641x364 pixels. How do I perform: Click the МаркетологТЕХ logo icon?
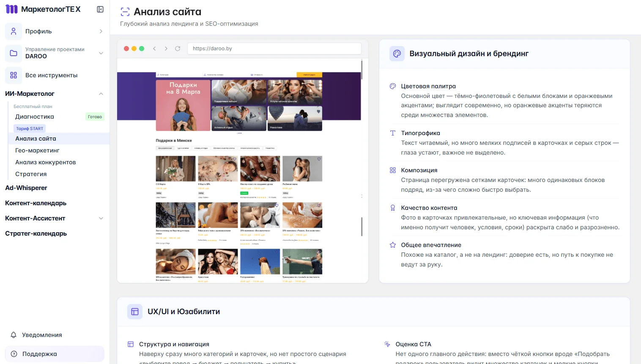click(11, 9)
